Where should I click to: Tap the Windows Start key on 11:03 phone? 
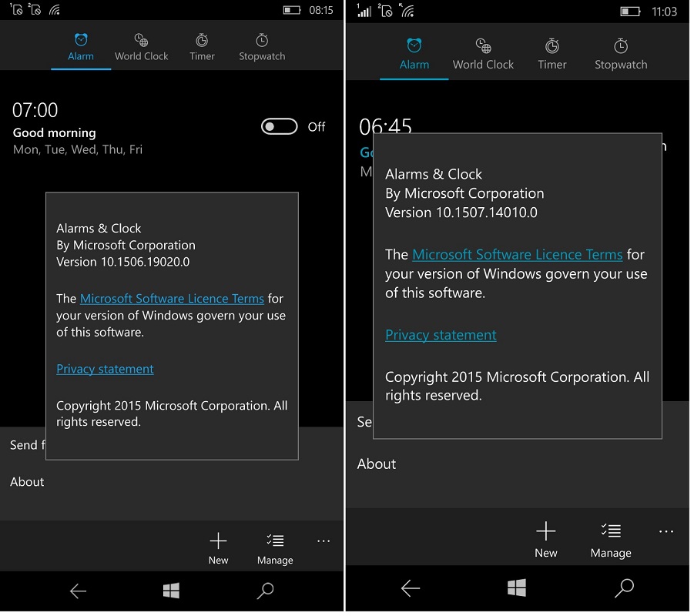517,588
